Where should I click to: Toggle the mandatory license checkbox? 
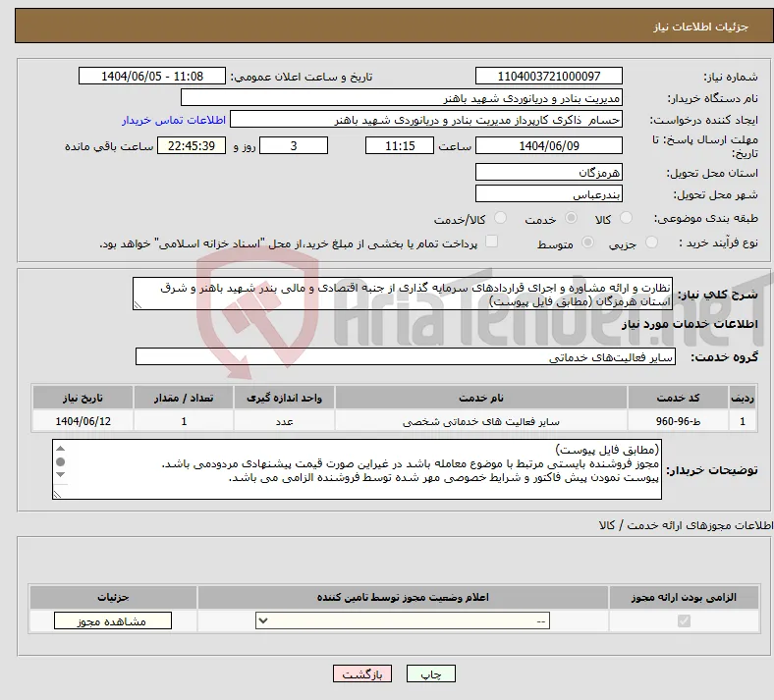[x=684, y=620]
